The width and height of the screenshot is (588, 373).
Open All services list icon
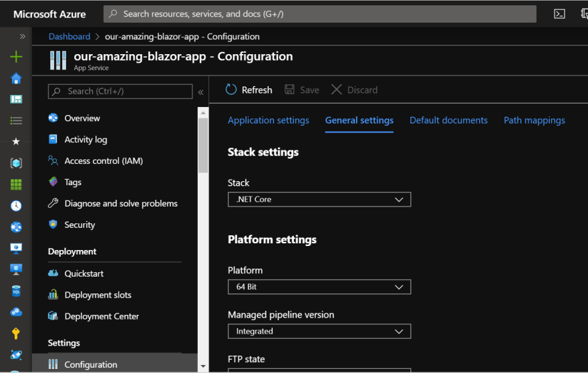point(16,121)
